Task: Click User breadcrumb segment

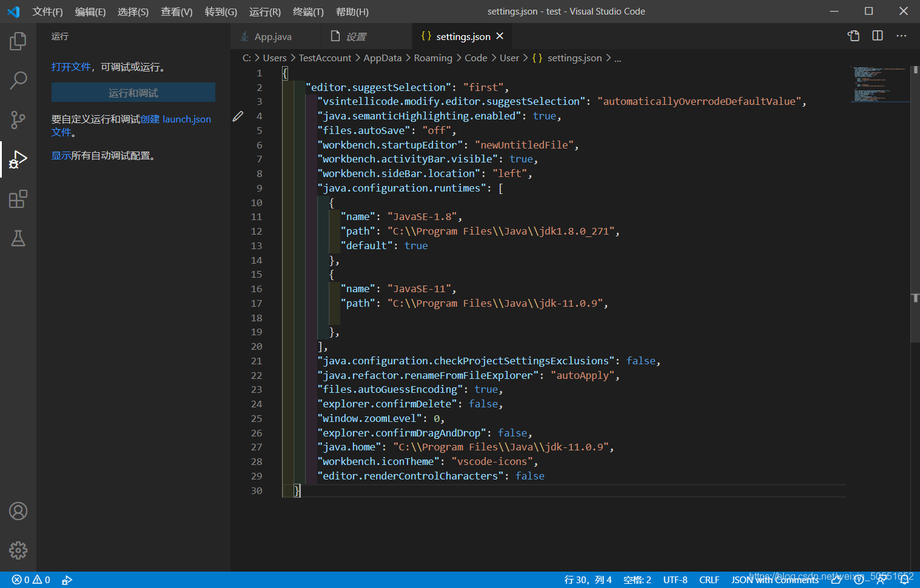Action: pyautogui.click(x=509, y=58)
